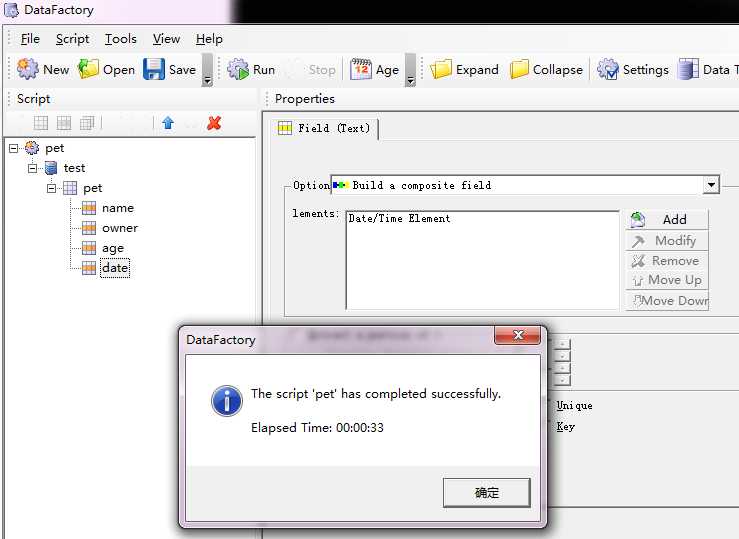Select the age field in tree

[113, 248]
